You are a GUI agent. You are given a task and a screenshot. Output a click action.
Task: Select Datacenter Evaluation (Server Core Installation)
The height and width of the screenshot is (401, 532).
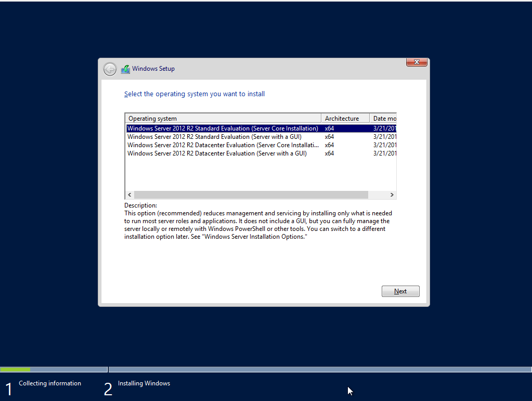261,145
